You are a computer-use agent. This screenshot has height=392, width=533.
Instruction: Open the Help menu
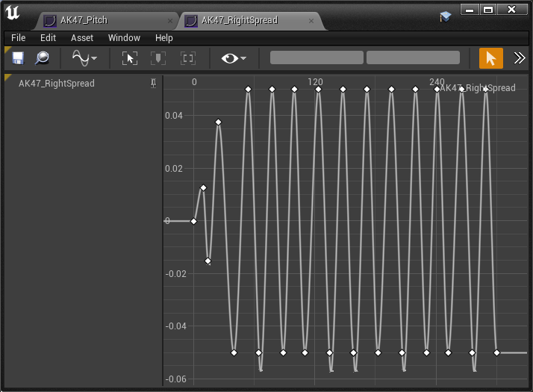pyautogui.click(x=163, y=38)
